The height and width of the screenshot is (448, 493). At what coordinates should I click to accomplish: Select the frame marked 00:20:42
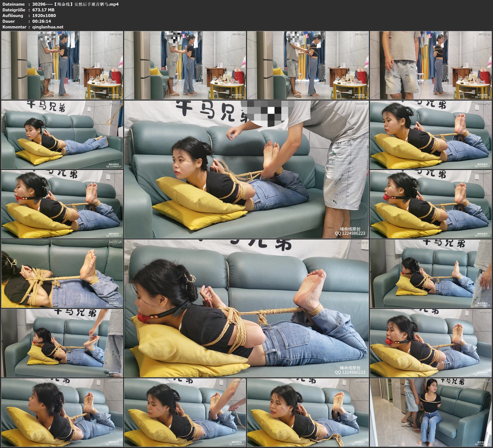(x=62, y=412)
